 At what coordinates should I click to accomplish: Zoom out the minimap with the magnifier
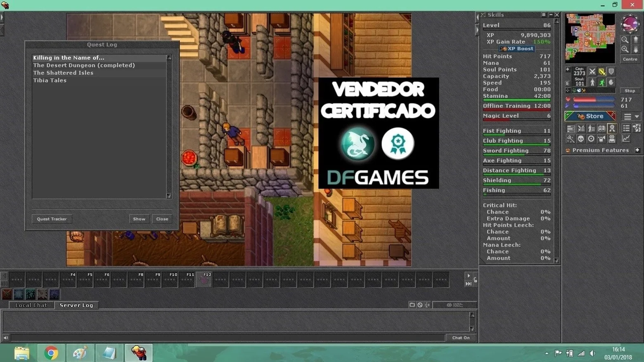(625, 40)
